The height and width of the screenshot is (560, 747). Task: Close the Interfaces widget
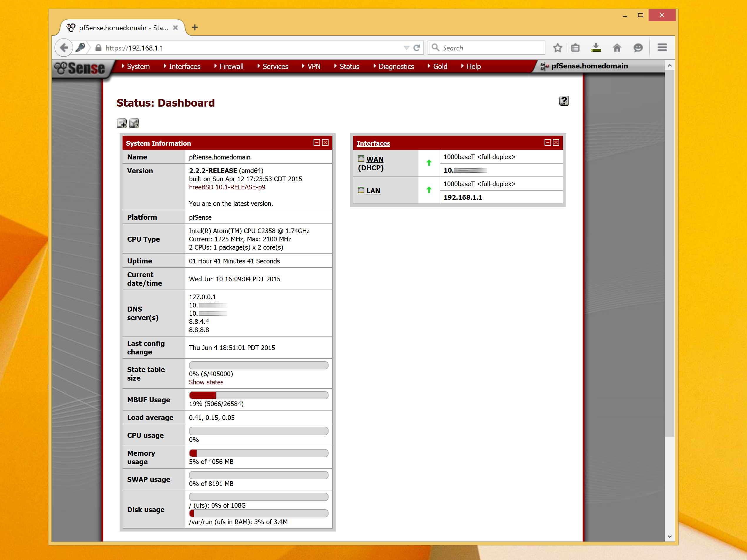[556, 142]
